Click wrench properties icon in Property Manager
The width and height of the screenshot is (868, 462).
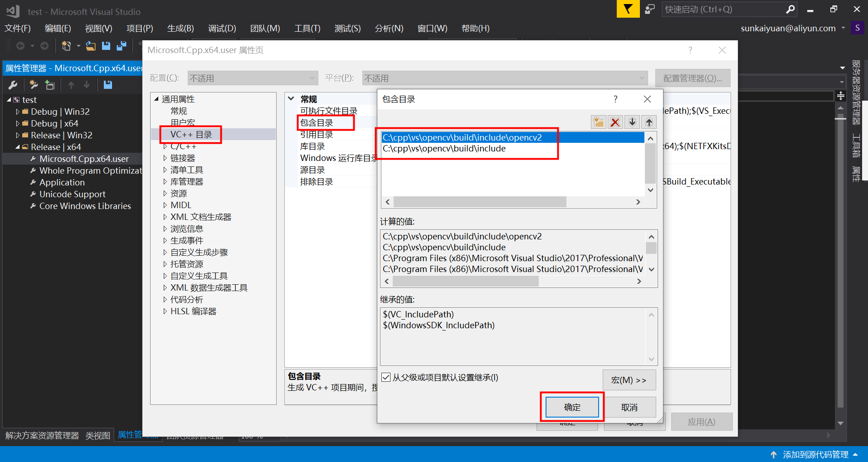pyautogui.click(x=13, y=85)
